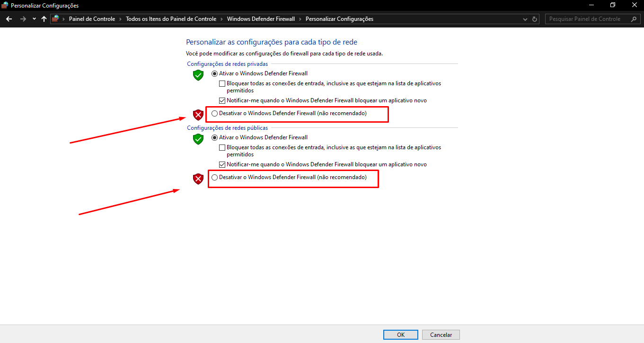Screen dimensions: 644x343
Task: Click Configurações de redes públicas label
Action: tap(228, 128)
